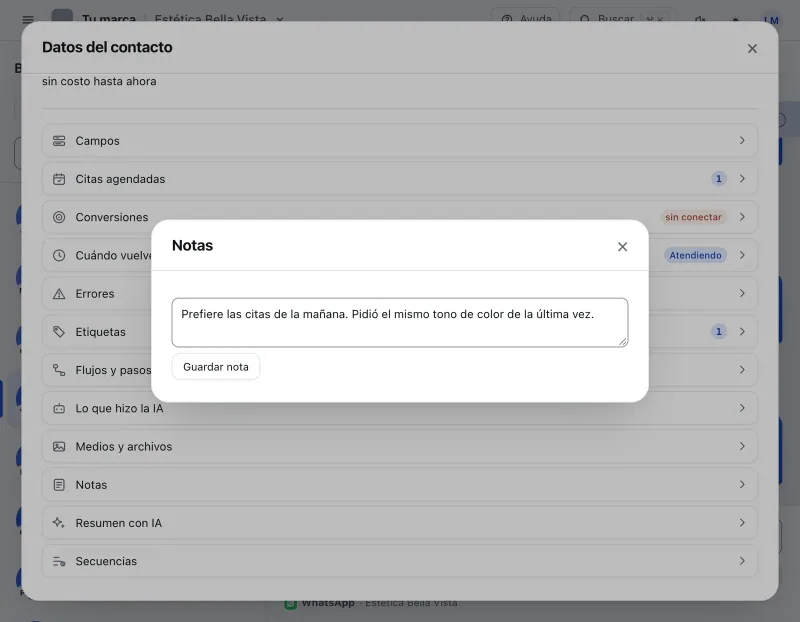Click the Errores warning triangle icon

tap(59, 294)
